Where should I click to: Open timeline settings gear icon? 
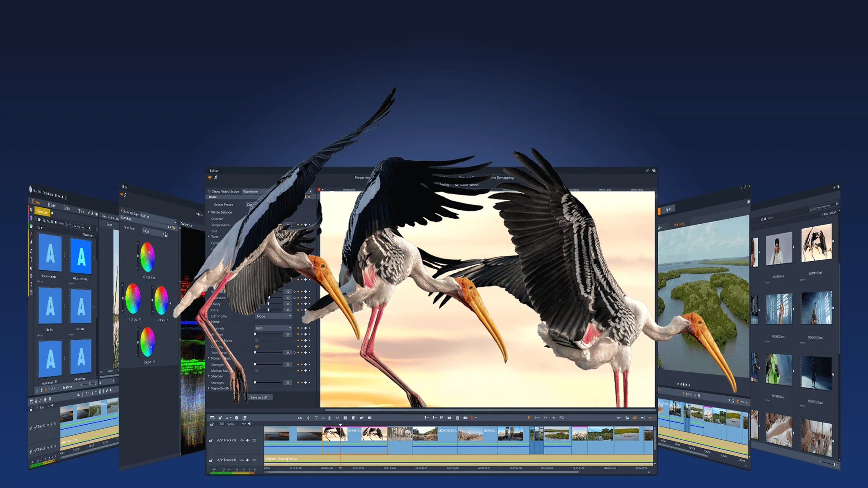point(220,418)
